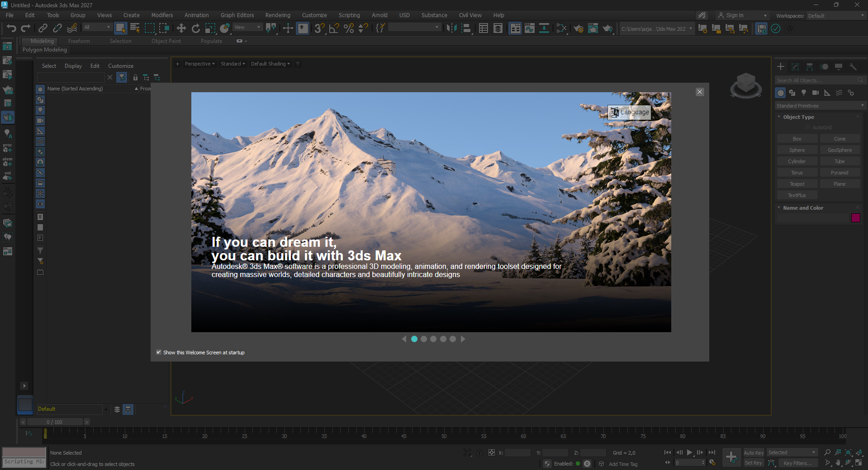Click the Redo arrow in main toolbar
The width and height of the screenshot is (868, 470).
coord(26,28)
